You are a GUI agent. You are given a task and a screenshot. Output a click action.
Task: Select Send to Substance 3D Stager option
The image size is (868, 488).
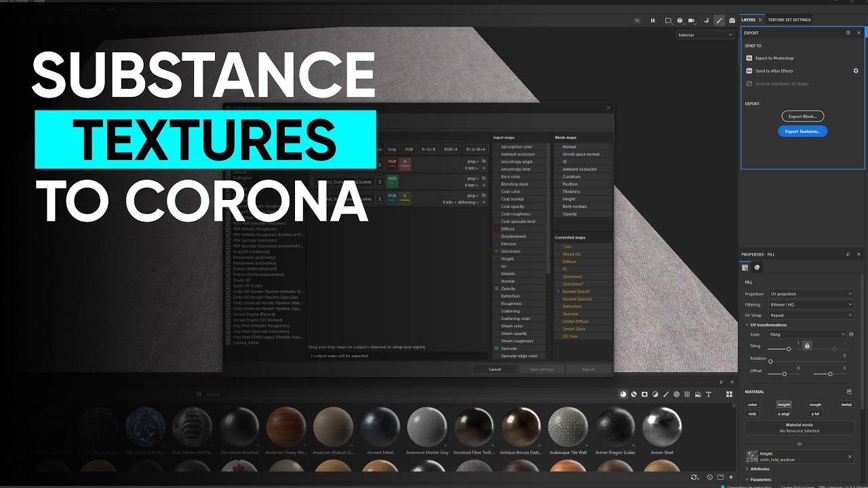(x=782, y=83)
